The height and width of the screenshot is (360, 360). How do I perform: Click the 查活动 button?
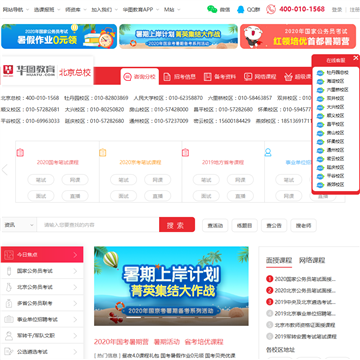point(215,226)
